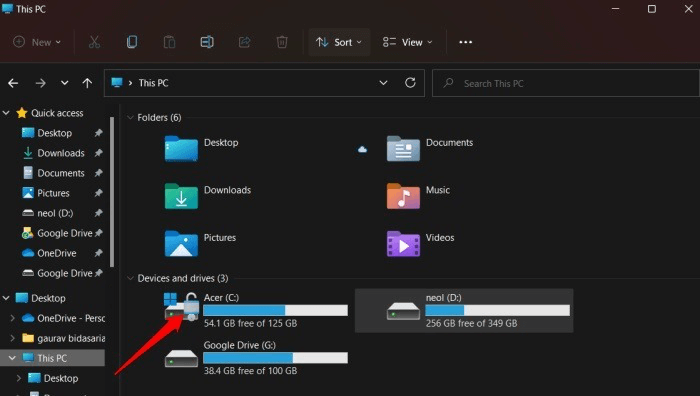Screen dimensions: 700x396
Task: Select the Downloads folder icon in Folders
Action: [181, 196]
